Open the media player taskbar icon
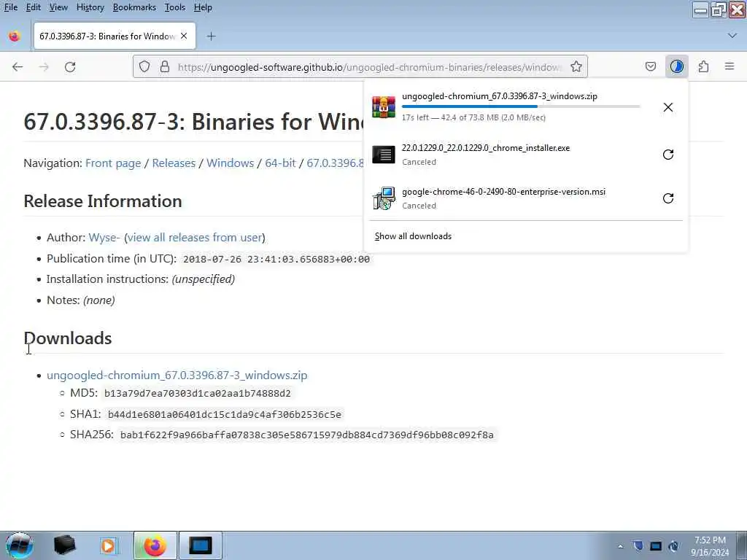747x560 pixels. pos(108,545)
